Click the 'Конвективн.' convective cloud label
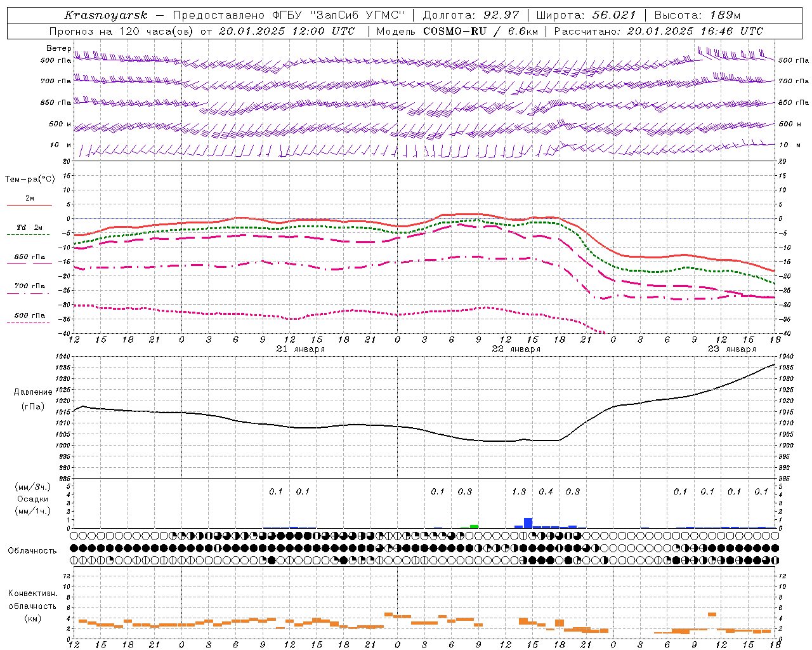 (x=33, y=594)
